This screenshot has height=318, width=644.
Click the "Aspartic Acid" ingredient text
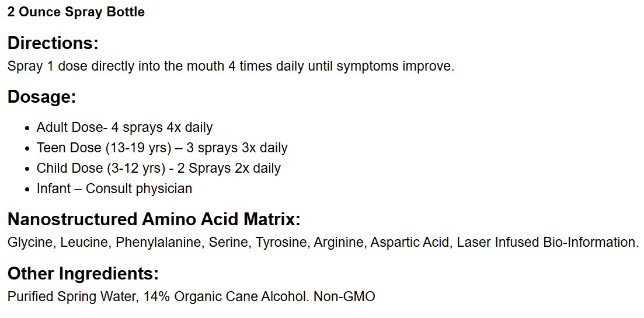(x=410, y=242)
